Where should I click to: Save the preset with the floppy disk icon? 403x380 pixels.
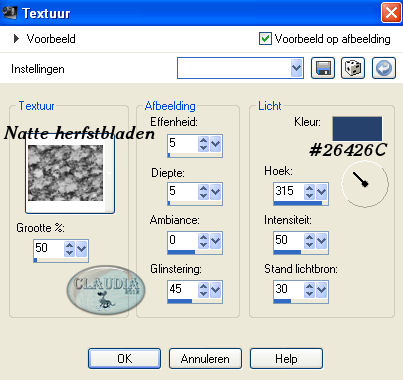point(323,68)
